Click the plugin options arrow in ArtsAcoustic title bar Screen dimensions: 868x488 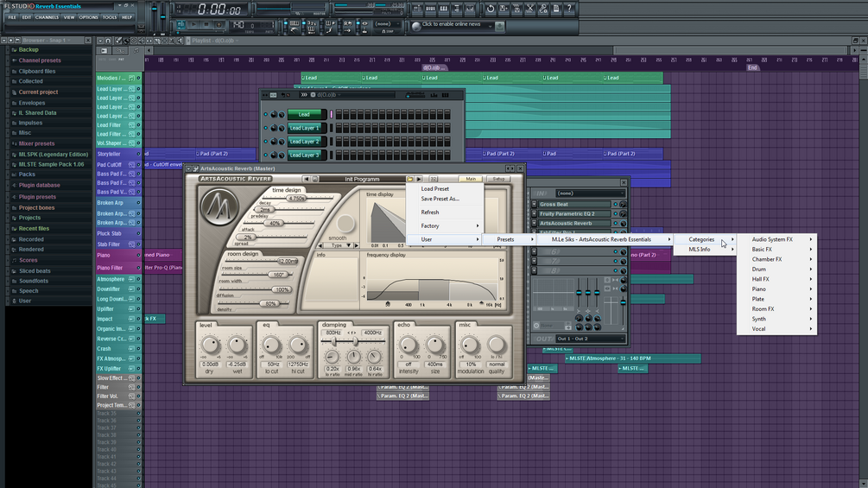(189, 168)
